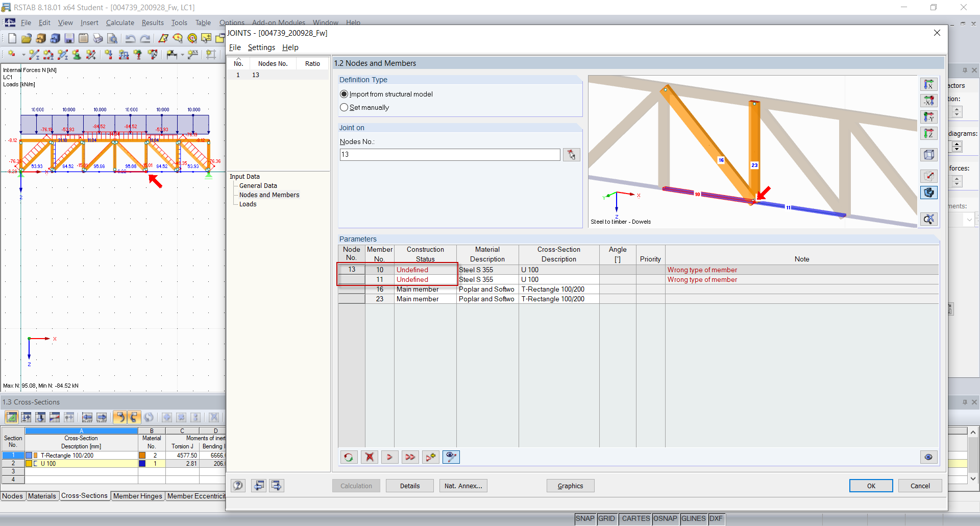This screenshot has height=526, width=980.
Task: Open the partially hidden combo box at right edge
Action: (969, 220)
